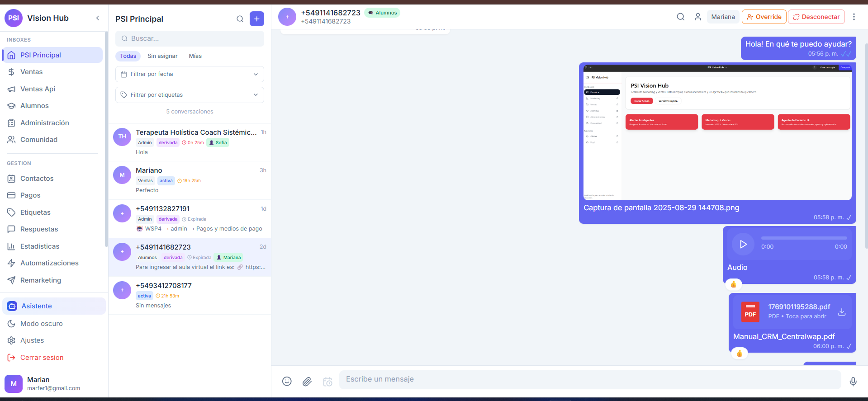Open Etiquetas management
This screenshot has width=868, height=401.
(x=52, y=212)
